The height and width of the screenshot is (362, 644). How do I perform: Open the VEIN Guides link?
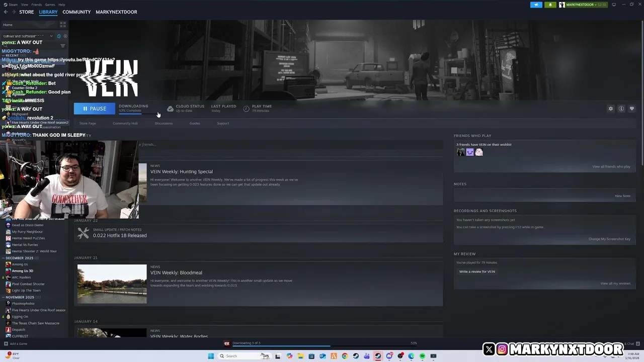195,123
